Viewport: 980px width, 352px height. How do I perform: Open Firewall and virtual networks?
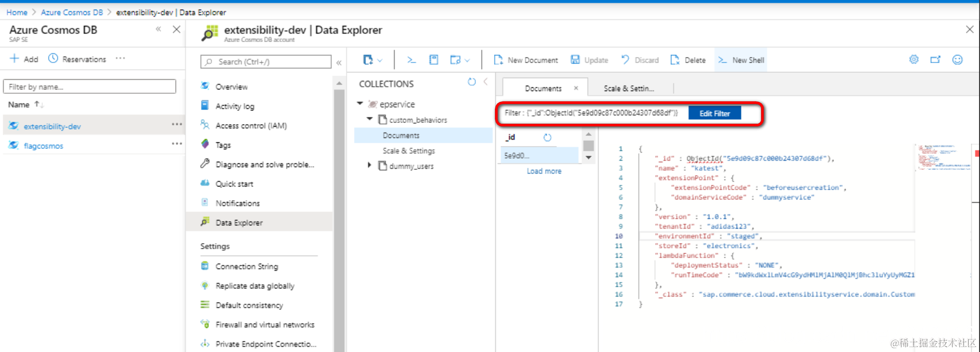pos(264,325)
